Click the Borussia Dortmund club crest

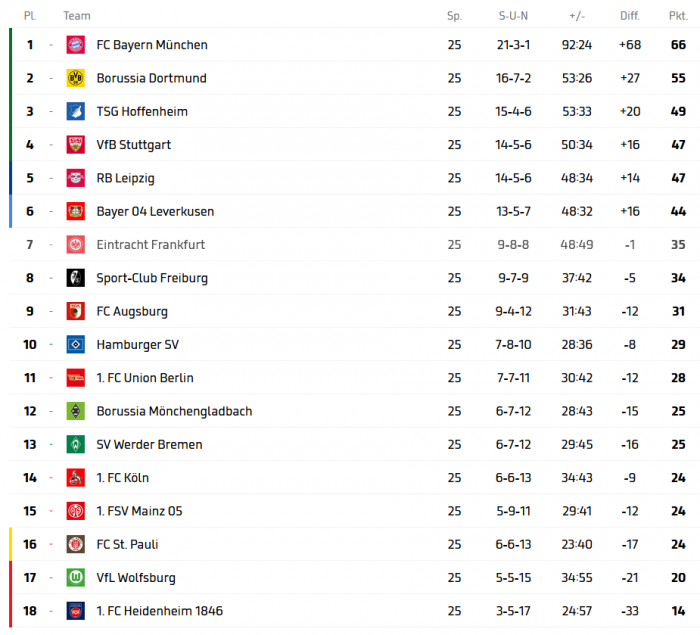coord(75,78)
